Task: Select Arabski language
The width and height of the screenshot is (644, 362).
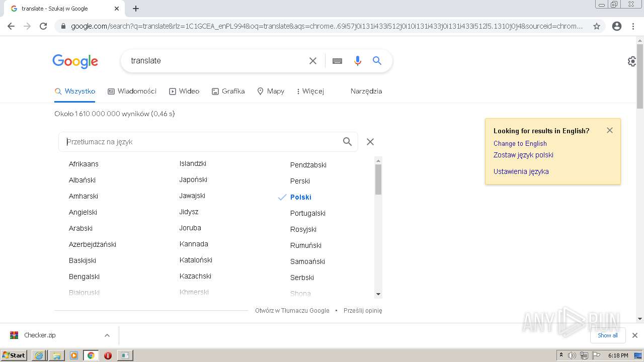Action: click(80, 228)
